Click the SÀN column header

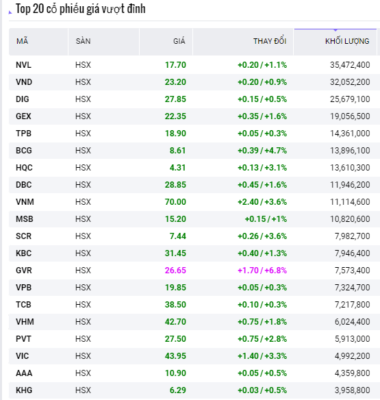[83, 41]
